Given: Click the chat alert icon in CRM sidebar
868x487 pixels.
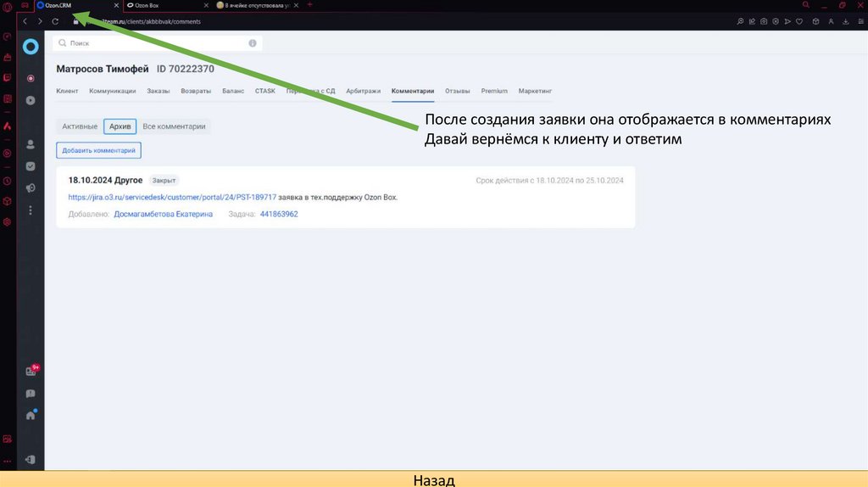Looking at the screenshot, I should coord(31,394).
